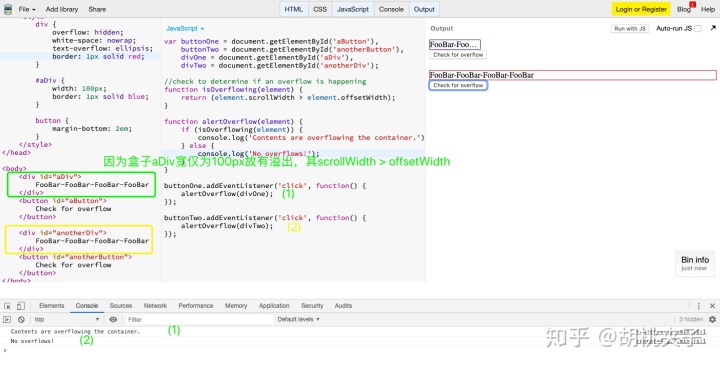This screenshot has width=720, height=367.
Task: Click the '//check to determine if an overflow' comment line
Action: (x=265, y=81)
